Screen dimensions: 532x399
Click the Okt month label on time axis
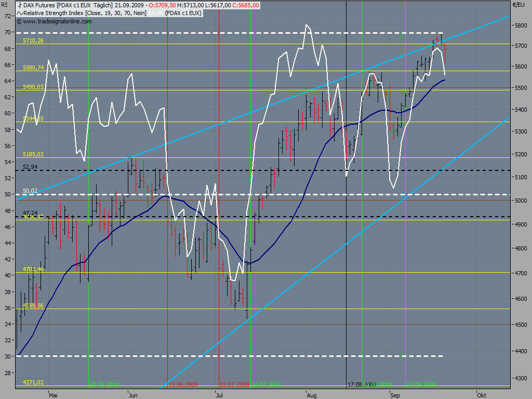482,395
